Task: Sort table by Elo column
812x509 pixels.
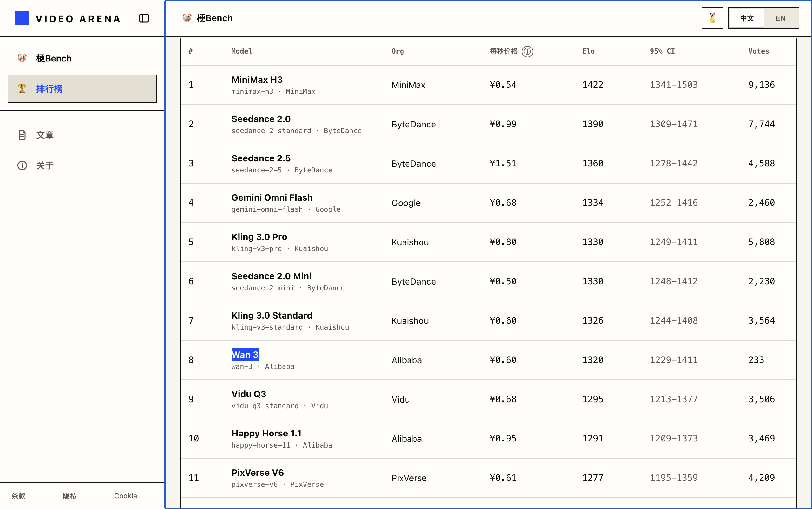Action: 588,51
